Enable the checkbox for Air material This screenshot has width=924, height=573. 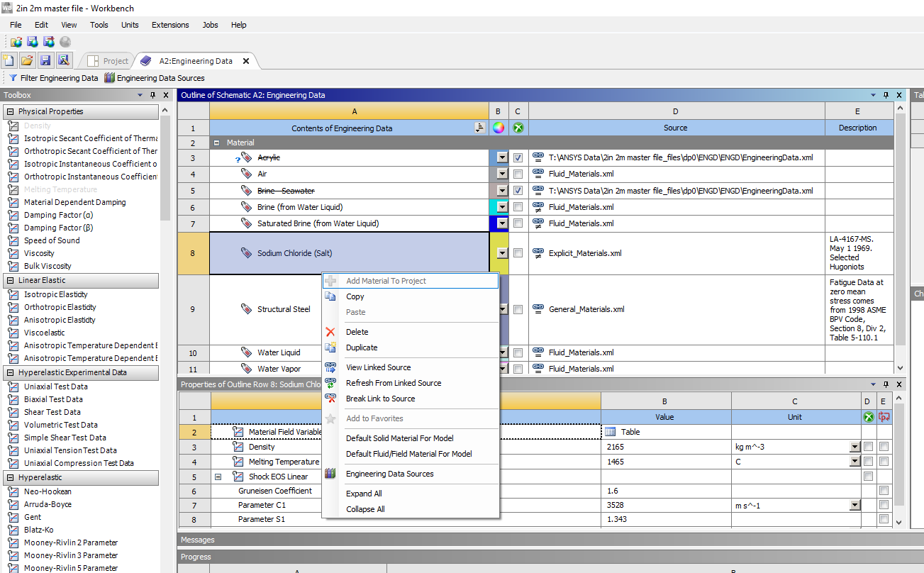coord(518,174)
